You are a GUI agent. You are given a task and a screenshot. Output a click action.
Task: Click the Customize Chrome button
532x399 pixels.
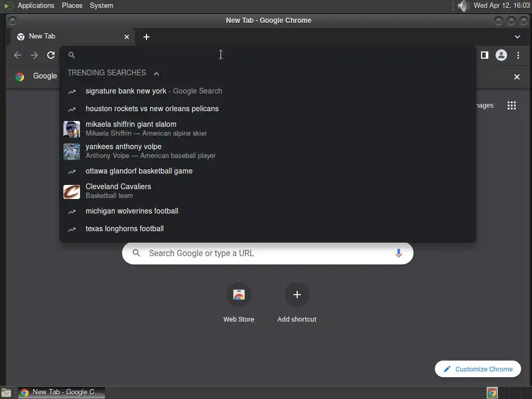[478, 369]
